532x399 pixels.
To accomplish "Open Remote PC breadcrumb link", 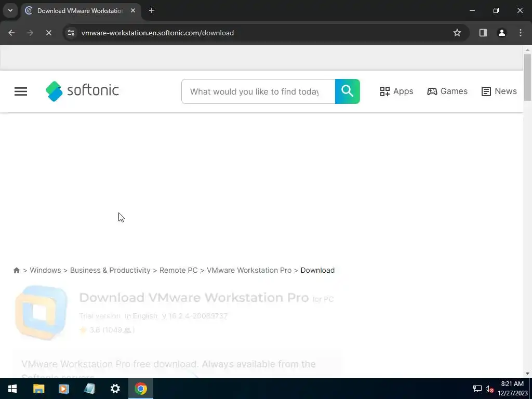I will pyautogui.click(x=179, y=270).
